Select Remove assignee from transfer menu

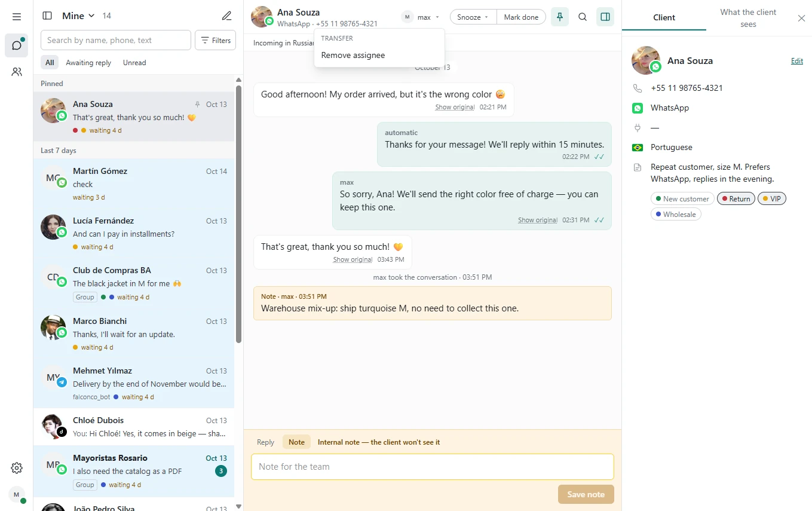click(379, 56)
